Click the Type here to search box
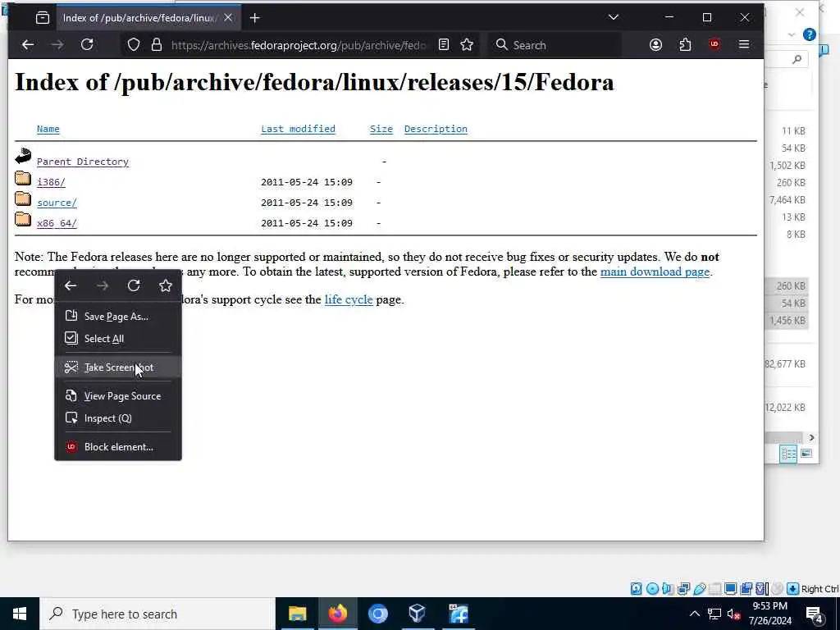Viewport: 840px width, 630px height. tap(157, 614)
